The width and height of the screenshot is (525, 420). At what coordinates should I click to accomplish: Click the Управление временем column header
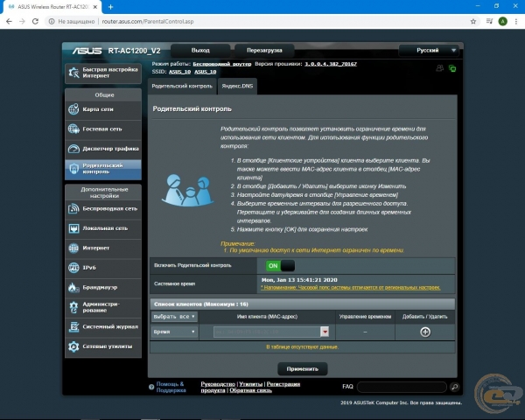point(365,317)
